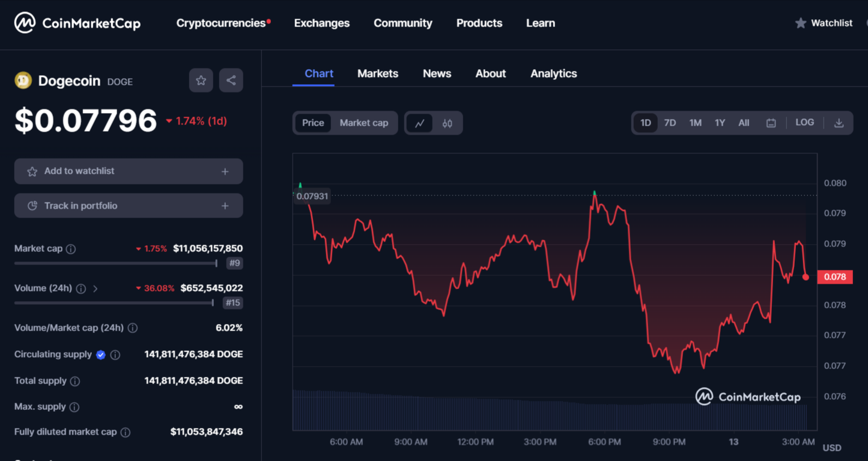Set chart range to All
Viewport: 868px width, 461px height.
click(x=744, y=123)
